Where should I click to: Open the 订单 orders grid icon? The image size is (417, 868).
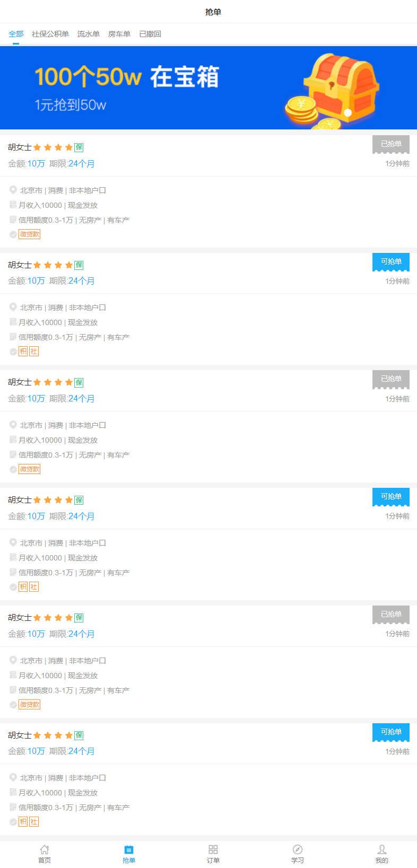click(x=213, y=849)
